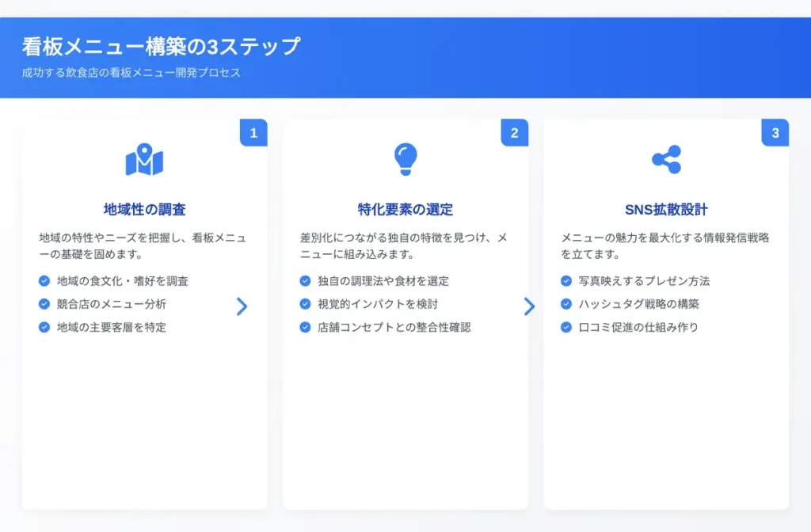This screenshot has width=811, height=532.
Task: Click the text 視覚的インパクトを検討
Action: [378, 304]
